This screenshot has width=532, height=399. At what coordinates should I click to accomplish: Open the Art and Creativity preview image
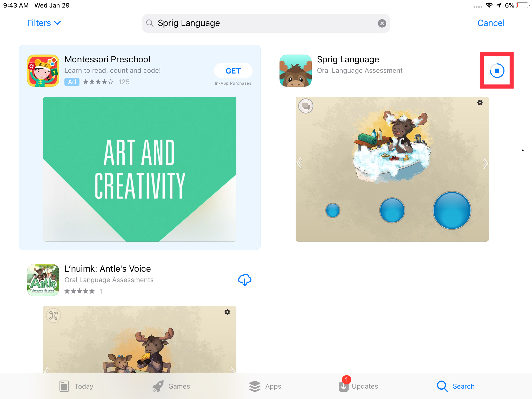[x=140, y=169]
